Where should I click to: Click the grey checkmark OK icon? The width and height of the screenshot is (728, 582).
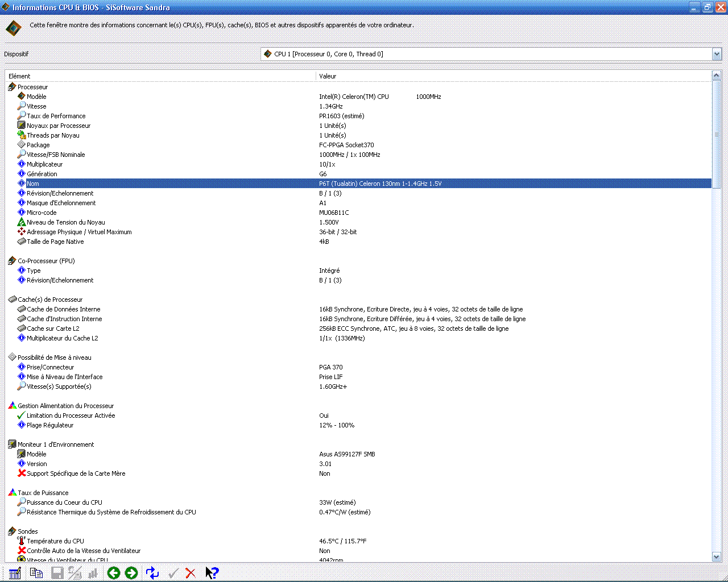[173, 573]
